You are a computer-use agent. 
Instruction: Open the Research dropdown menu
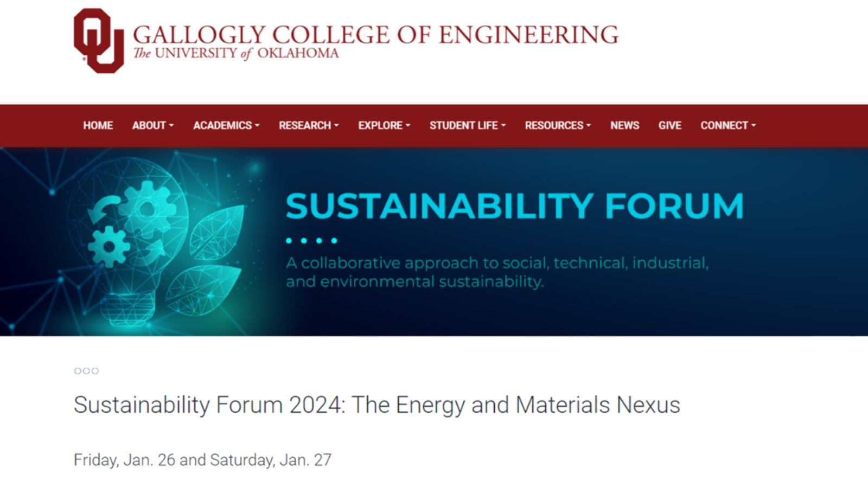tap(309, 125)
